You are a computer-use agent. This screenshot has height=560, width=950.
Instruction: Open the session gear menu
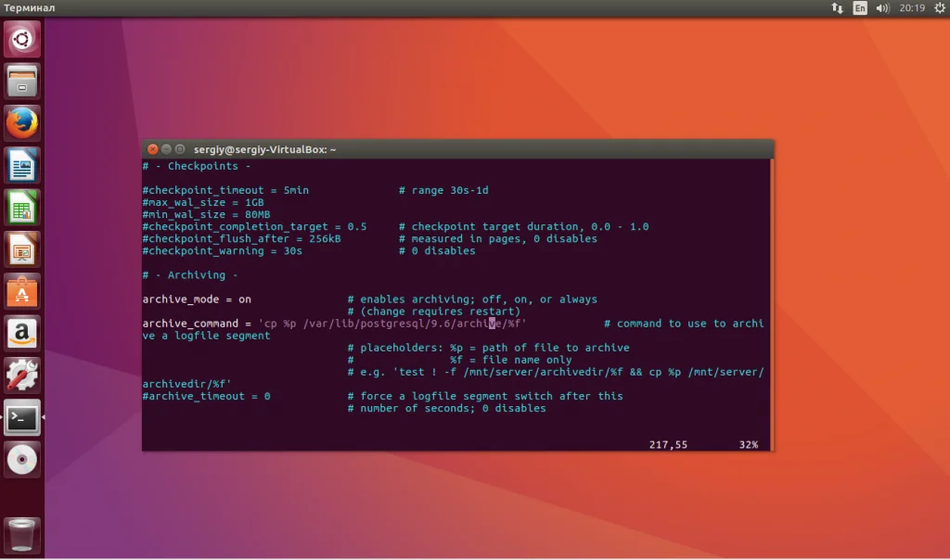(940, 7)
